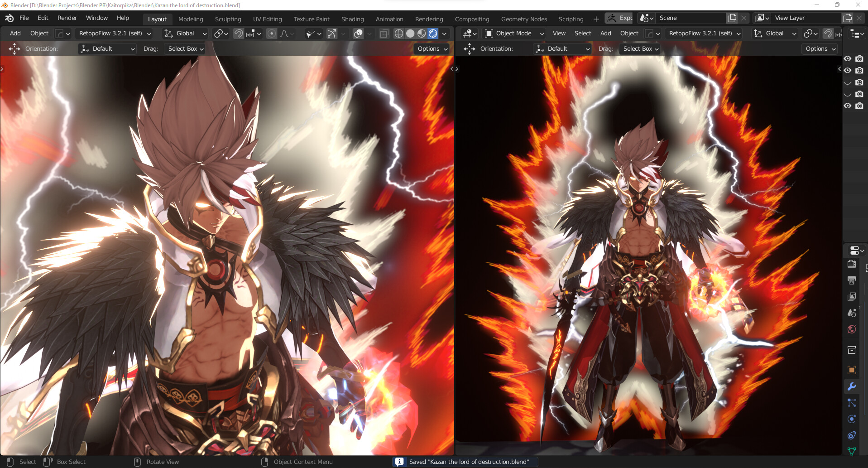Click the left viewport region toggle arrow
Screen dimensions: 868x468
coord(2,69)
